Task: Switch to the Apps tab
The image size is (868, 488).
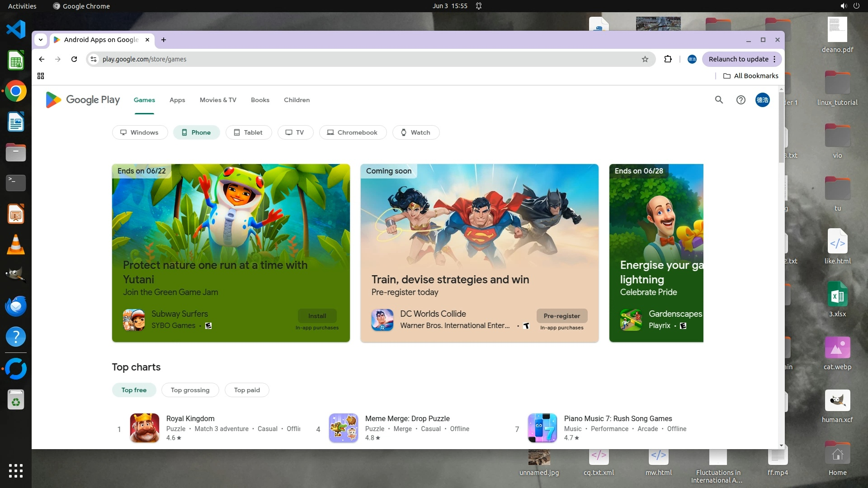Action: 177,100
